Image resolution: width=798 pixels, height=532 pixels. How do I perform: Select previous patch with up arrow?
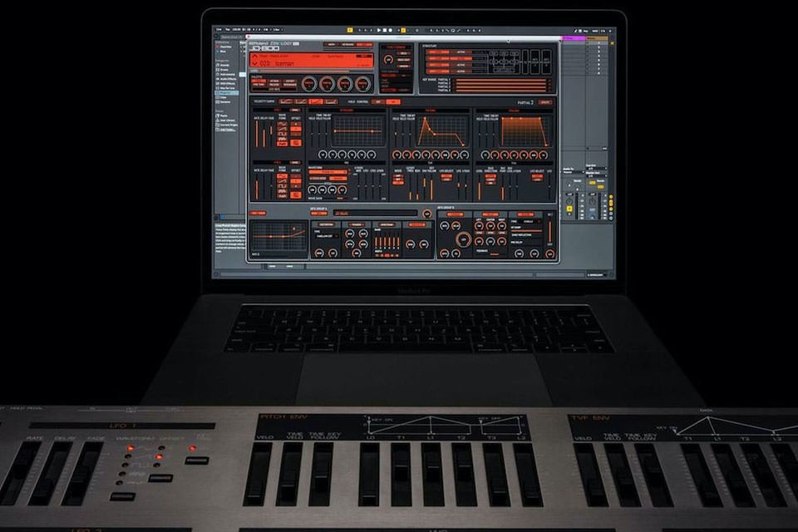[255, 57]
